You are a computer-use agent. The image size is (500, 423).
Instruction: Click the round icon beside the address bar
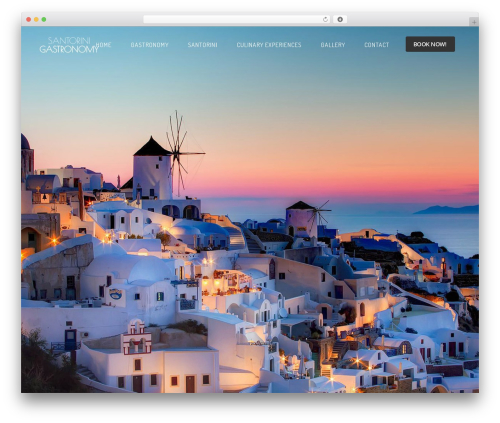click(x=340, y=19)
